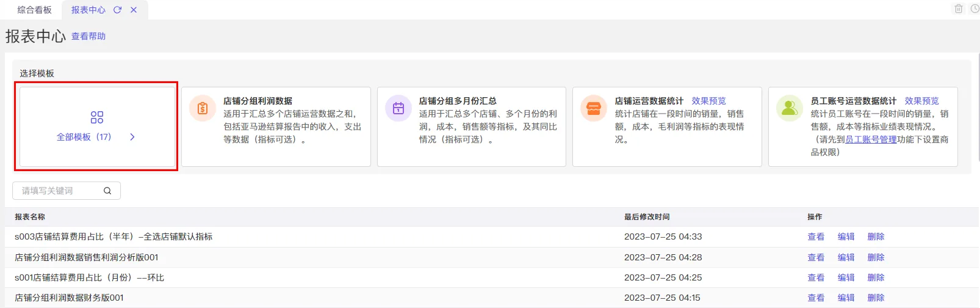Viewport: 980px width, 308px height.
Task: Click the search magnifier icon
Action: 107,191
